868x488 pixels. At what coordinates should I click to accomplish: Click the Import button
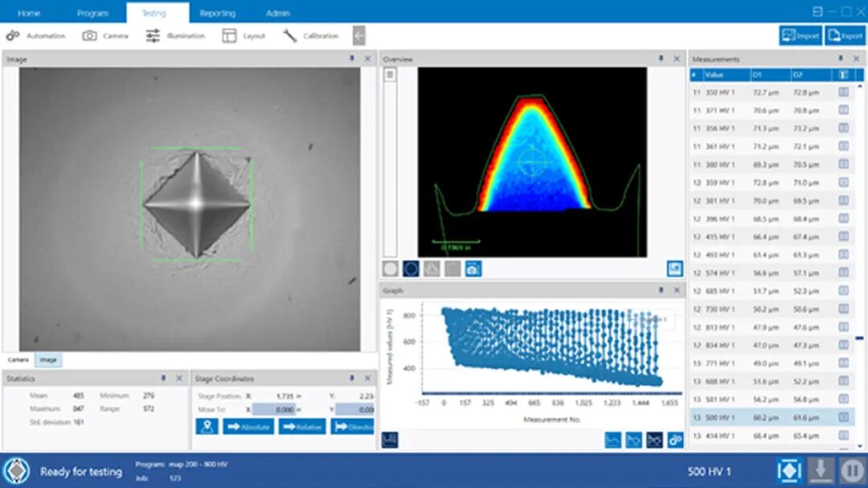tap(800, 36)
